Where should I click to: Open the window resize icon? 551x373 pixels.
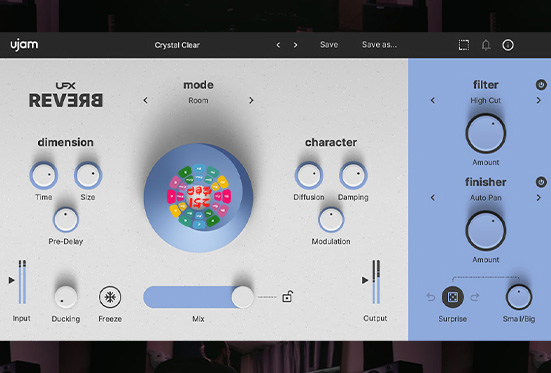(464, 45)
